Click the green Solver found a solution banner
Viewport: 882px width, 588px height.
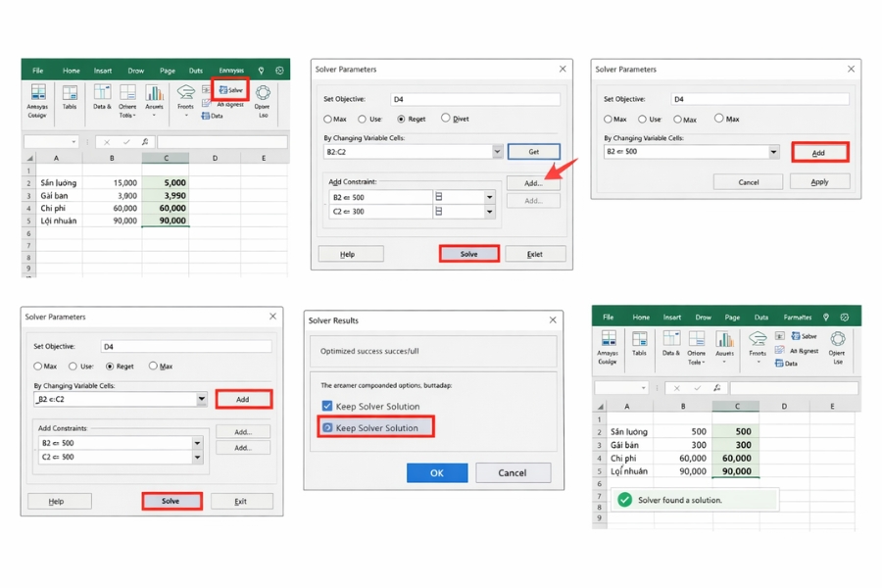point(693,499)
